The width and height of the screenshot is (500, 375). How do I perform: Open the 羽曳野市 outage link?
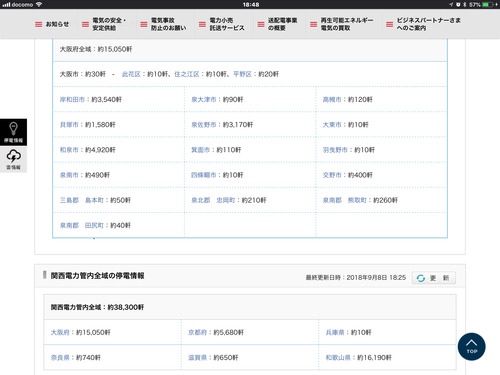[x=335, y=150]
